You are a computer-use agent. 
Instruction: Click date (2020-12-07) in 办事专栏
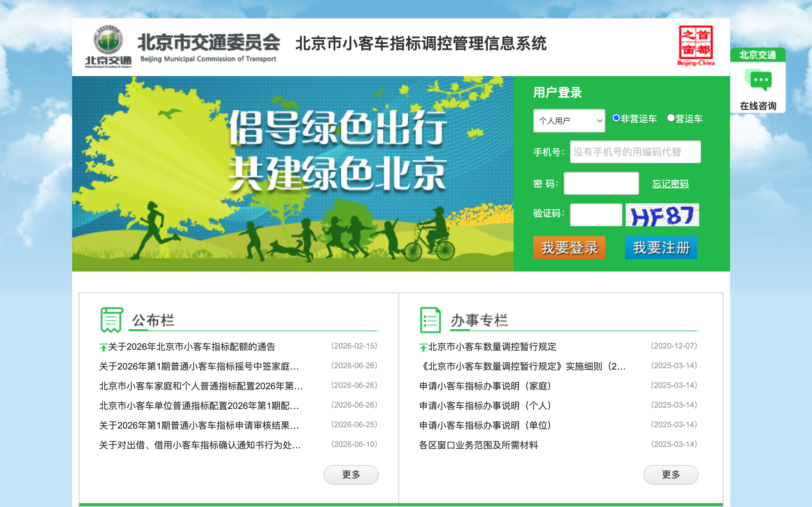(674, 346)
